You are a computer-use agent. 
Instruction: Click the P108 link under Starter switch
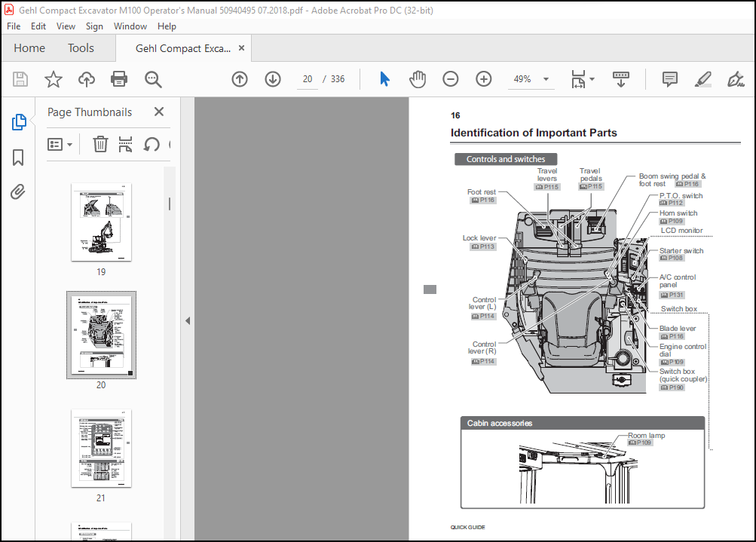(x=672, y=258)
